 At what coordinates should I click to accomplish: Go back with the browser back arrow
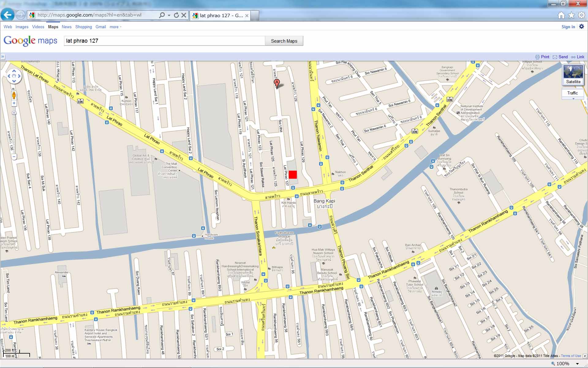pos(8,15)
